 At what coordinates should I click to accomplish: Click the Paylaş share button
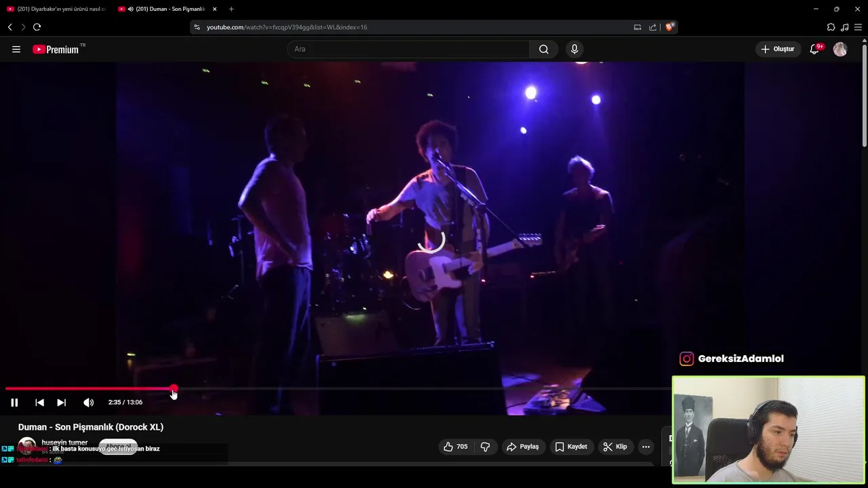click(522, 447)
